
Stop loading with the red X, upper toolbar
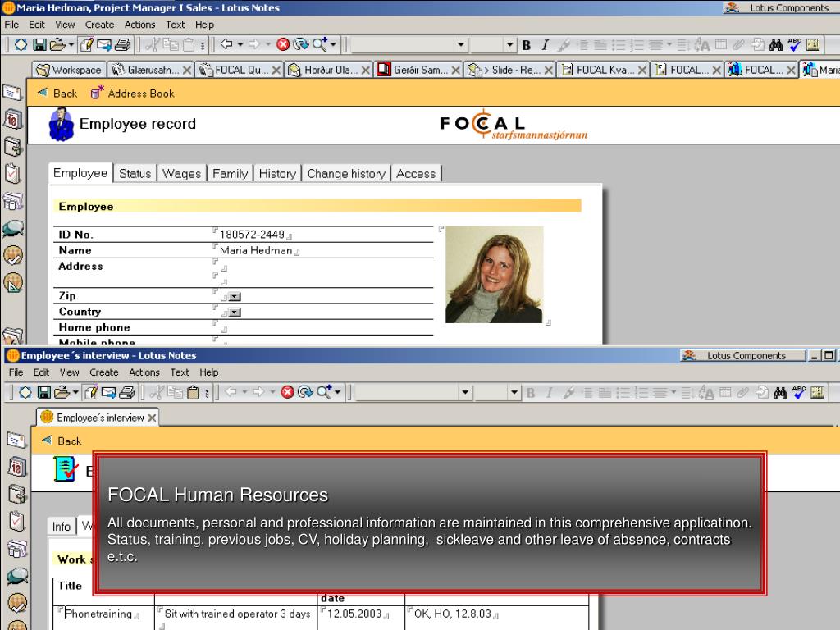283,44
